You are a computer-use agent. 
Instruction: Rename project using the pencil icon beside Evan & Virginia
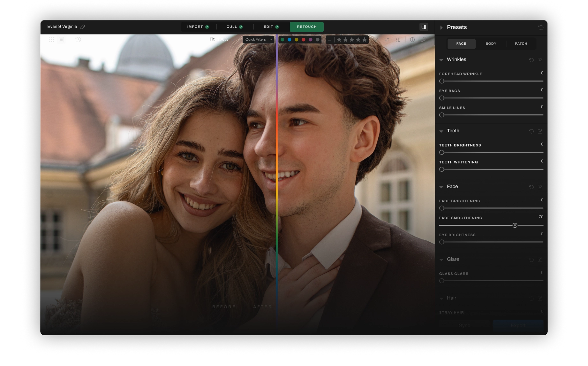tap(83, 27)
